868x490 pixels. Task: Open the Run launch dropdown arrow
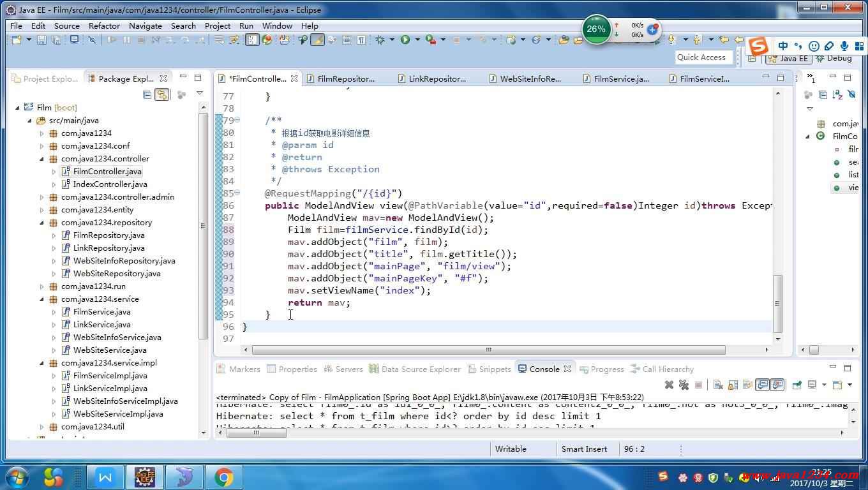tap(417, 40)
